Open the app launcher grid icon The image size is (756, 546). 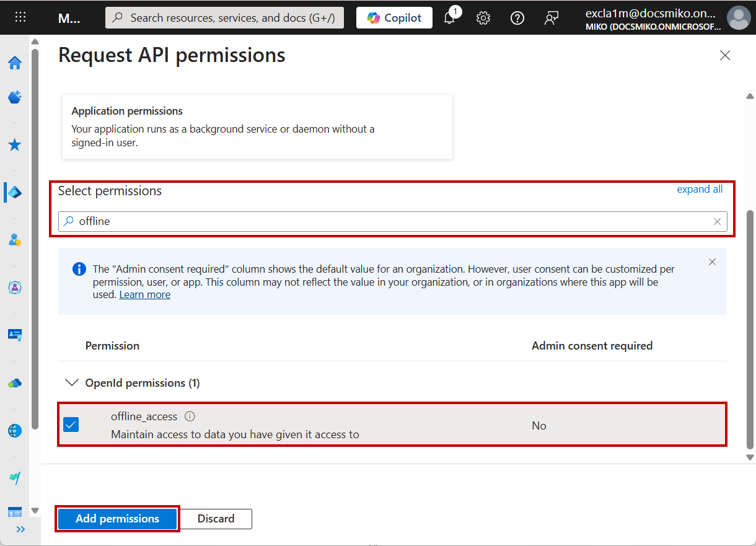20,17
